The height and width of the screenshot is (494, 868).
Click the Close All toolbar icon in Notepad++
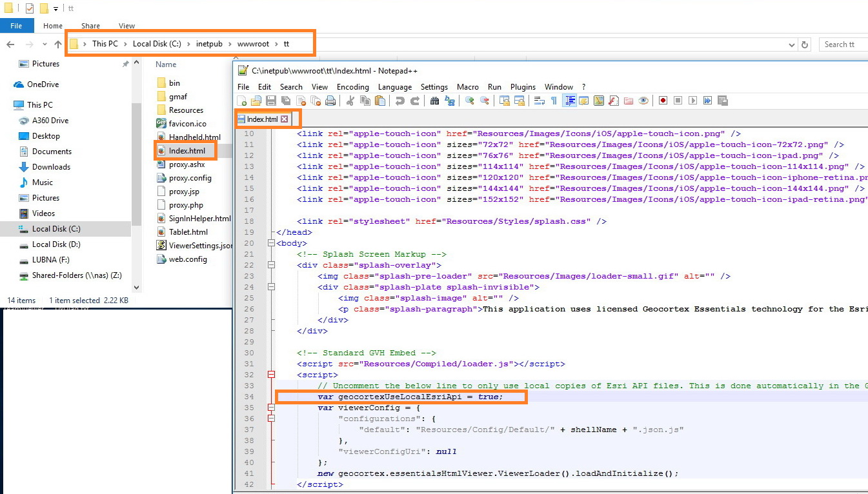(316, 101)
